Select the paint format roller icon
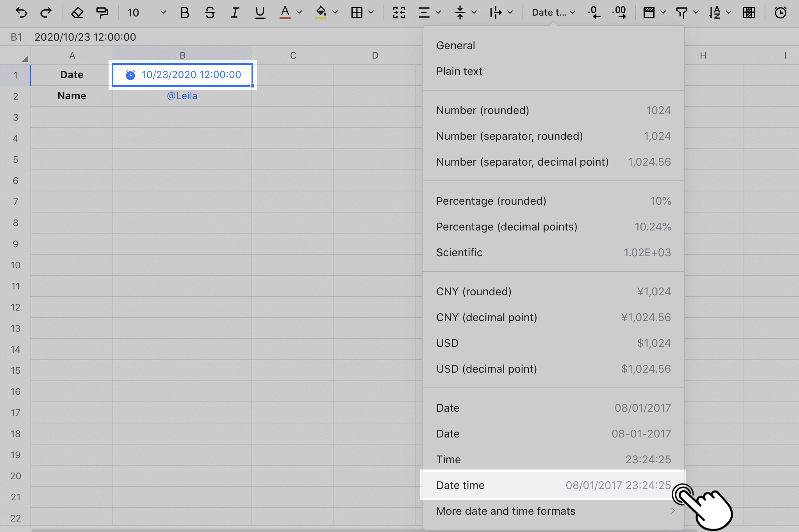This screenshot has height=532, width=799. point(102,12)
